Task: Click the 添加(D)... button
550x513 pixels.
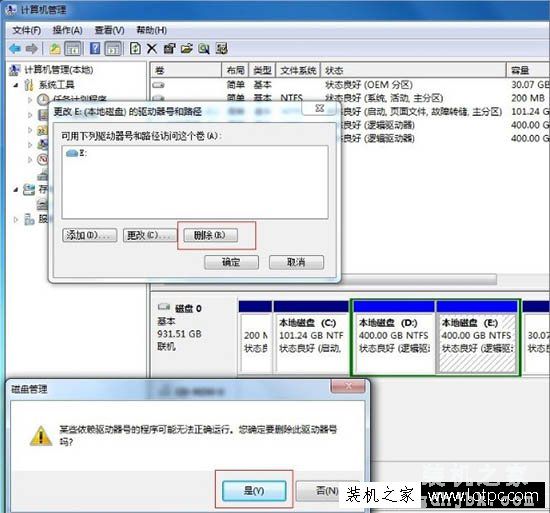Action: [x=90, y=235]
